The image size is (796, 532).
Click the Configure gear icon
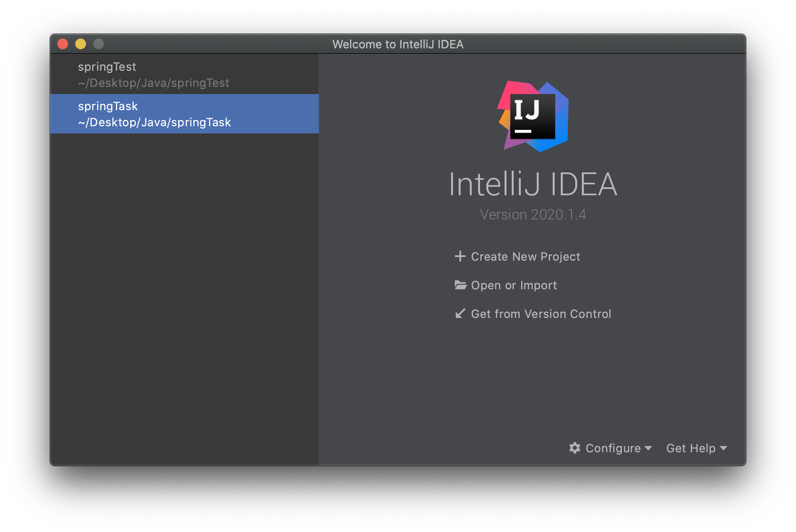(x=575, y=448)
